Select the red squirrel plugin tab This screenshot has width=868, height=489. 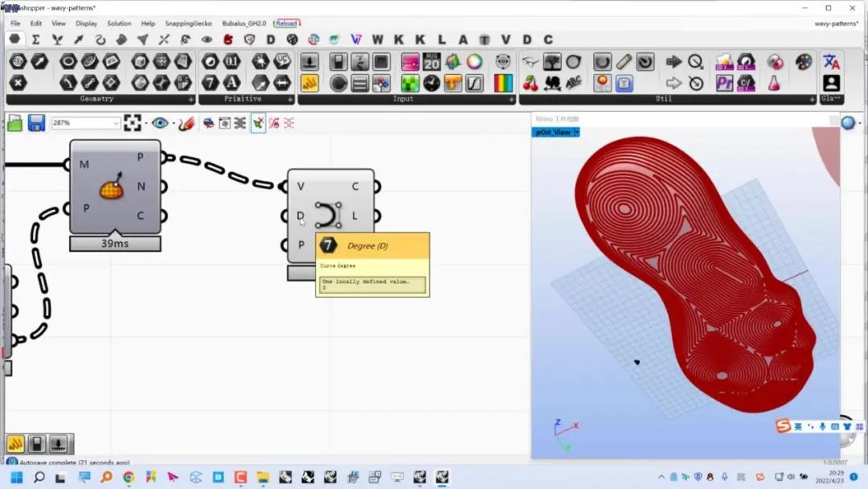pyautogui.click(x=228, y=39)
